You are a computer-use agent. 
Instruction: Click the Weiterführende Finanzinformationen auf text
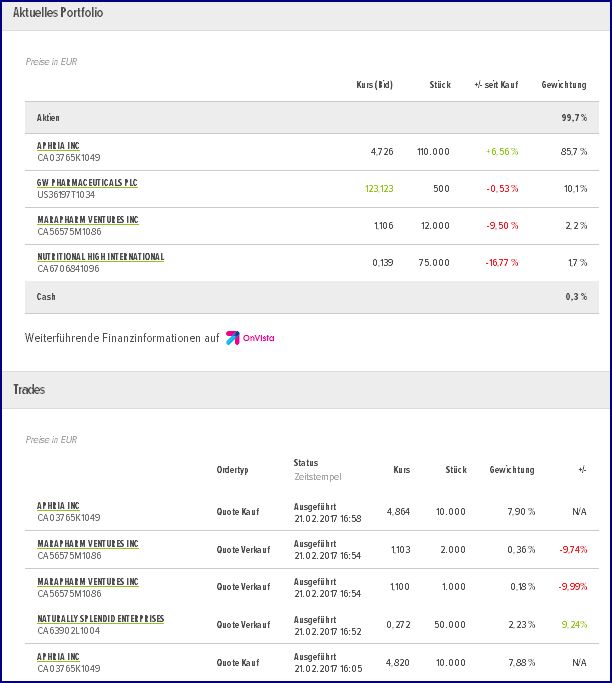[121, 338]
